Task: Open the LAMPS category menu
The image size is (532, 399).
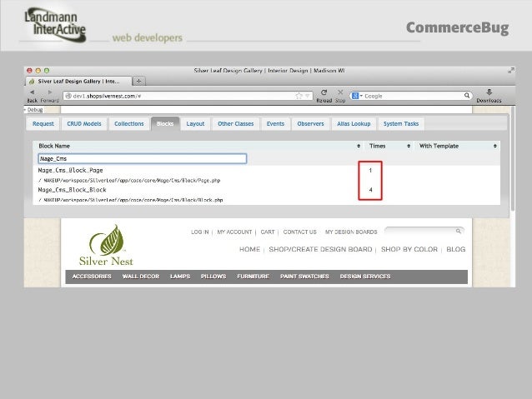Action: (180, 277)
